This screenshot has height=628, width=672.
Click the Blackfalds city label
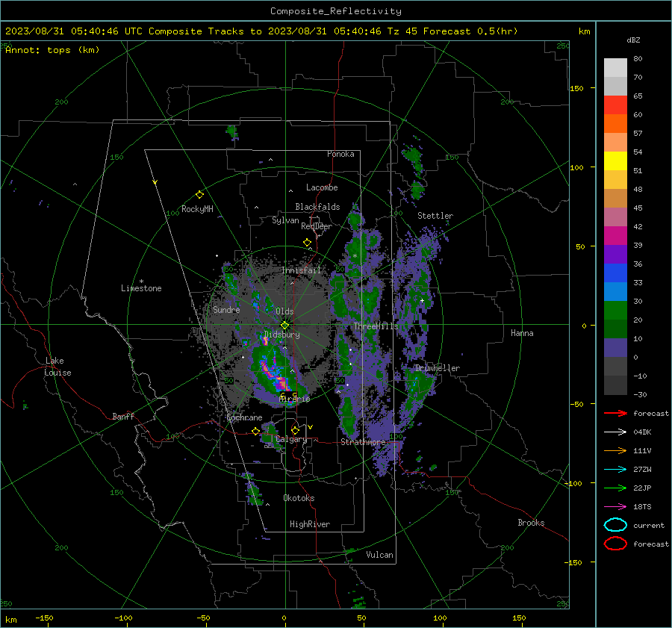click(317, 207)
